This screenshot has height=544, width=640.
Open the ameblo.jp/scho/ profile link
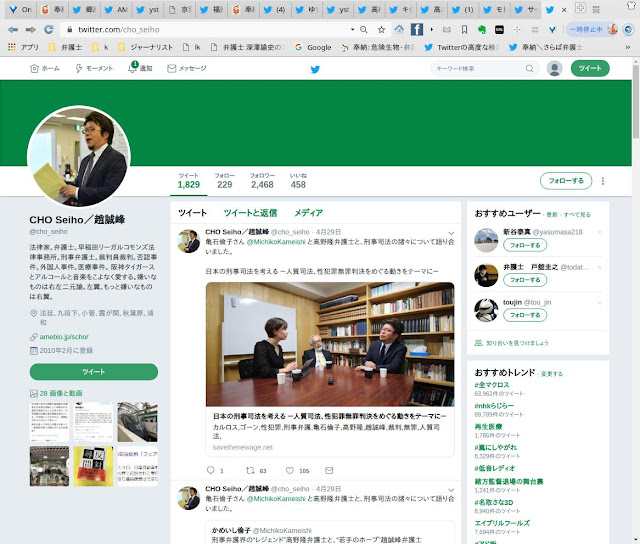64,337
